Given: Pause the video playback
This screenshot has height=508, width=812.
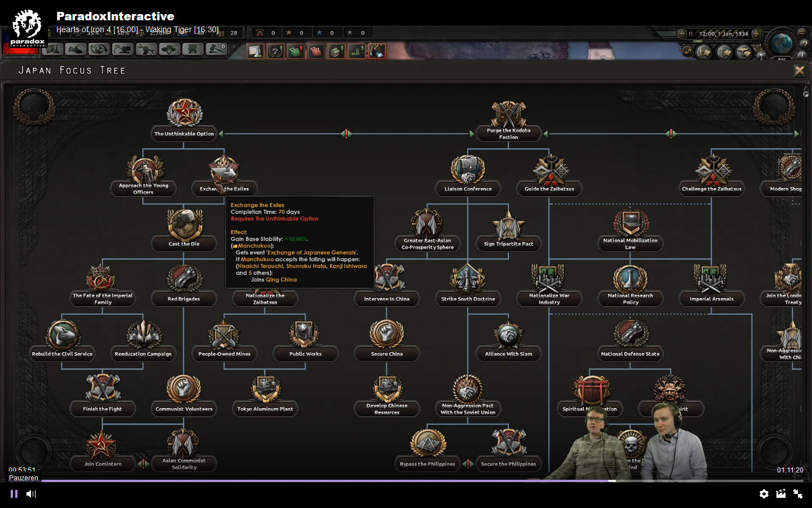Looking at the screenshot, I should pos(14,494).
